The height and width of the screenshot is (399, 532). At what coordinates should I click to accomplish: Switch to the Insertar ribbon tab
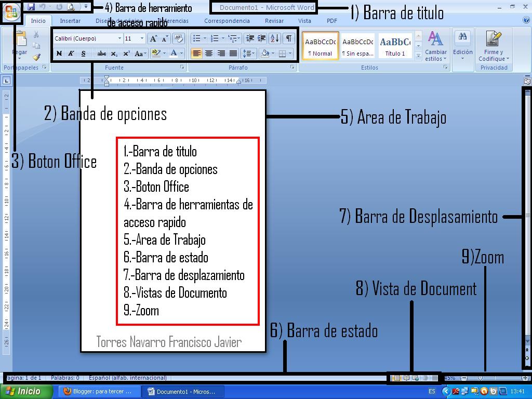pos(70,21)
